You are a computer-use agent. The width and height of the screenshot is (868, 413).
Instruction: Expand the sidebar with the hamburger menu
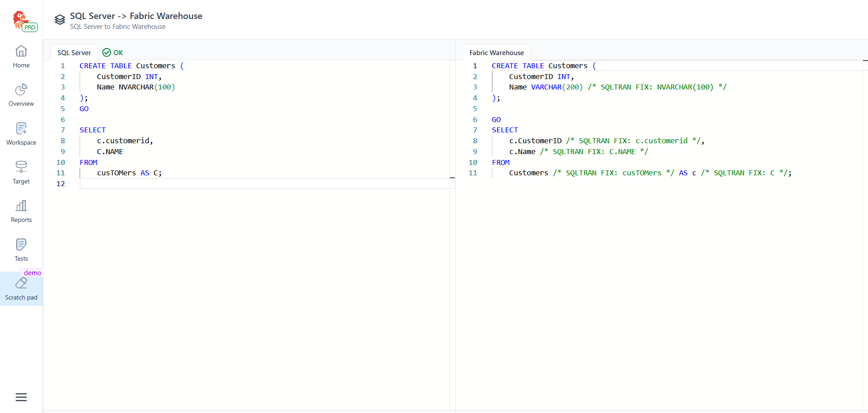[21, 397]
